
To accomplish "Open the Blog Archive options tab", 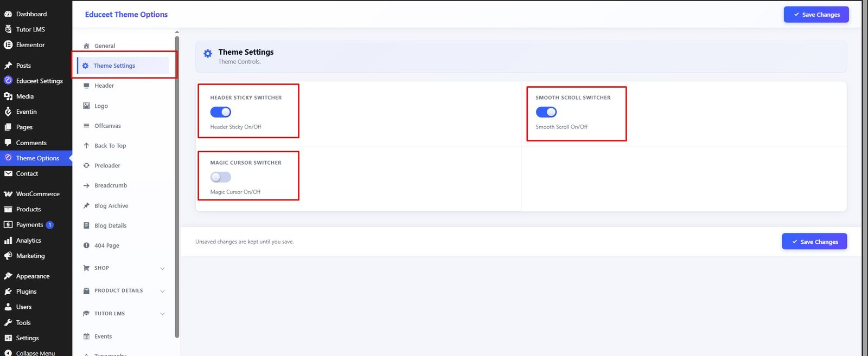I will click(x=123, y=206).
